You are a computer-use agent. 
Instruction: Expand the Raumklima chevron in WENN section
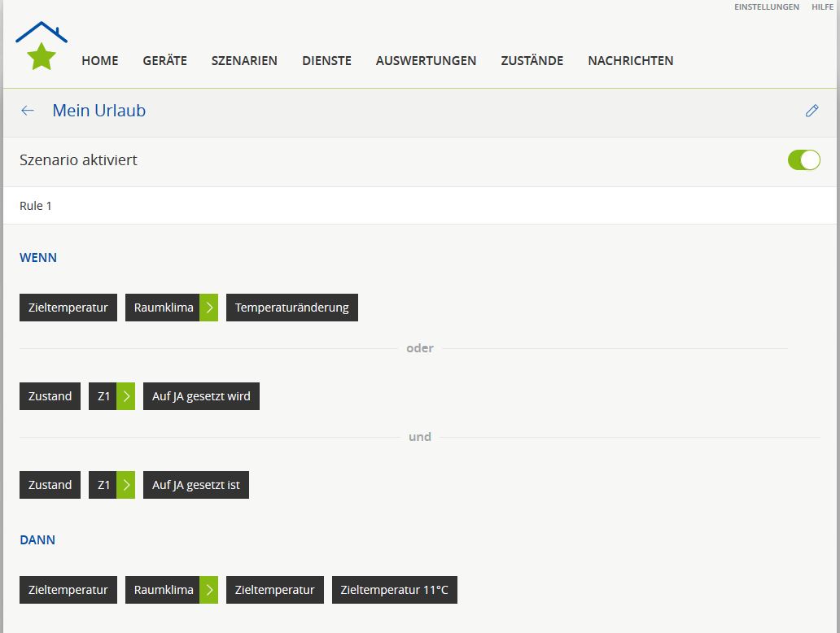[x=209, y=308]
